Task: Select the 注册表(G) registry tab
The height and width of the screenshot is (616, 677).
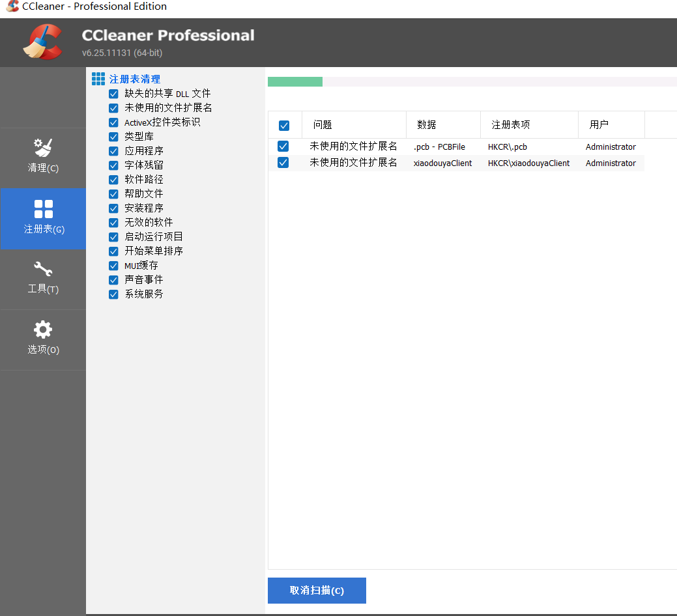Action: 43,219
